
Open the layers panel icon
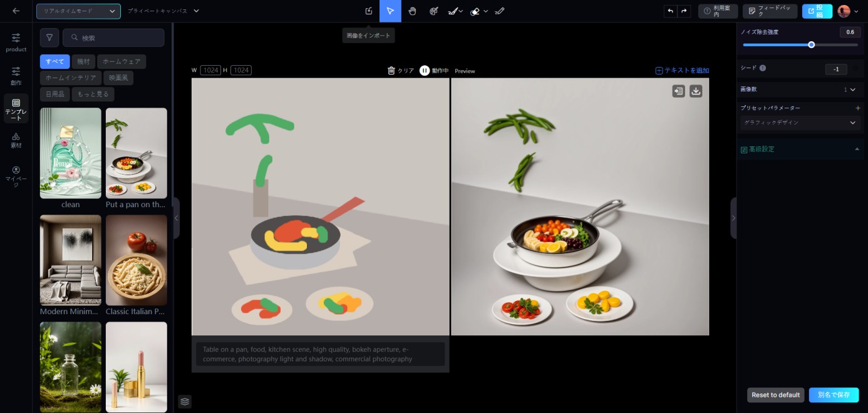184,401
